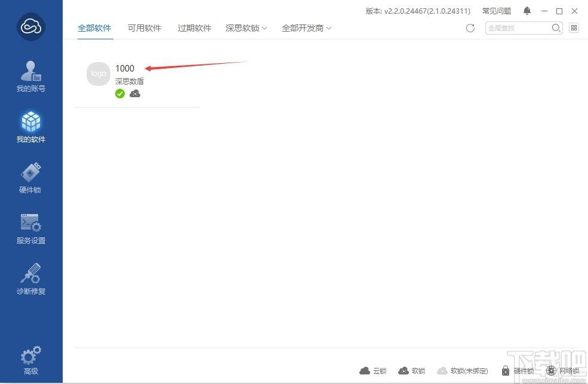The width and height of the screenshot is (588, 384).
Task: Maximize the application window
Action: click(x=559, y=11)
